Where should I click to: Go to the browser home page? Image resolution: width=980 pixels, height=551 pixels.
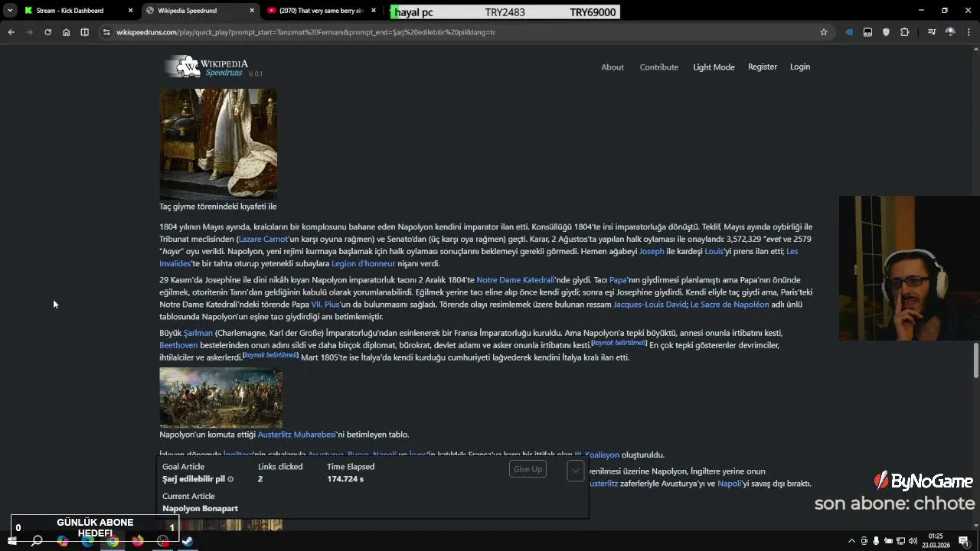(x=66, y=32)
